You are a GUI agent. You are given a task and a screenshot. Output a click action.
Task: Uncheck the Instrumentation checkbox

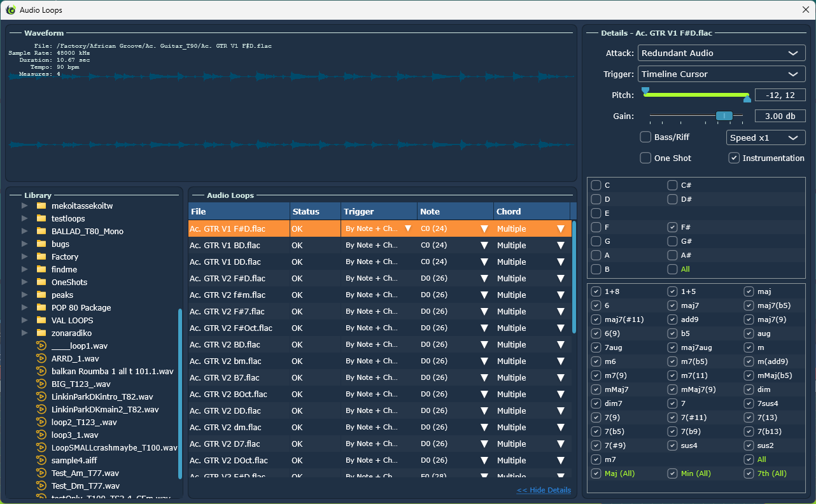734,158
